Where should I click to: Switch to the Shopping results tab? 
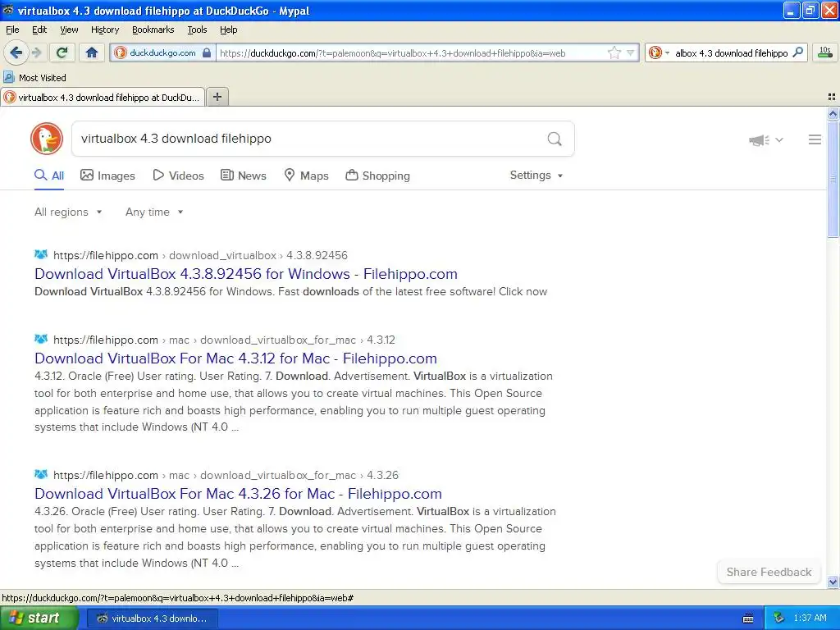tap(377, 176)
